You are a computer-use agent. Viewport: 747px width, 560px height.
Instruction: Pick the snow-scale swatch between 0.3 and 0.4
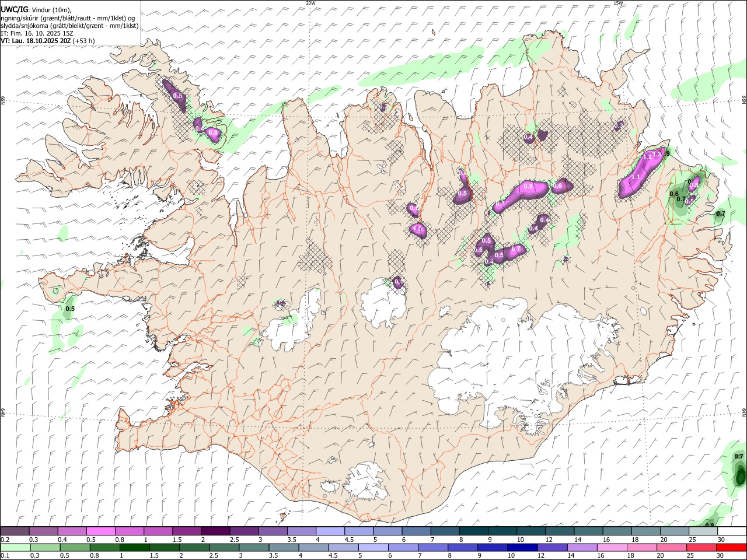(44, 531)
